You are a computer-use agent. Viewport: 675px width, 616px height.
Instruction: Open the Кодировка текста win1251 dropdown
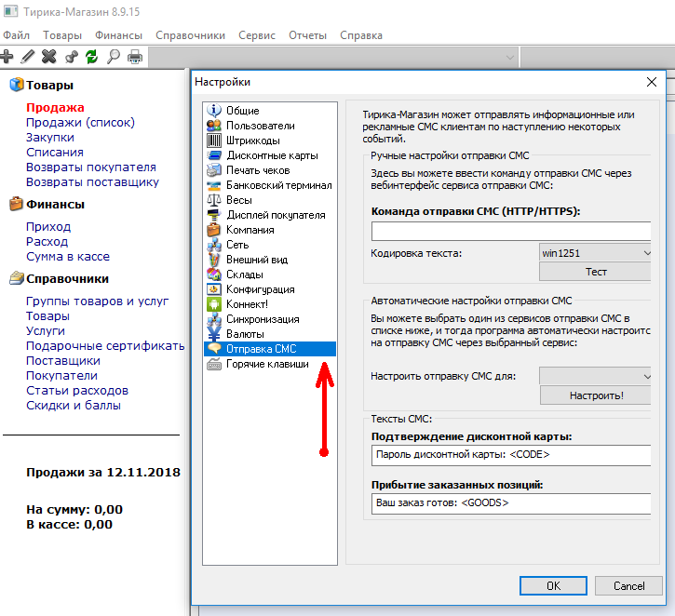click(x=595, y=253)
